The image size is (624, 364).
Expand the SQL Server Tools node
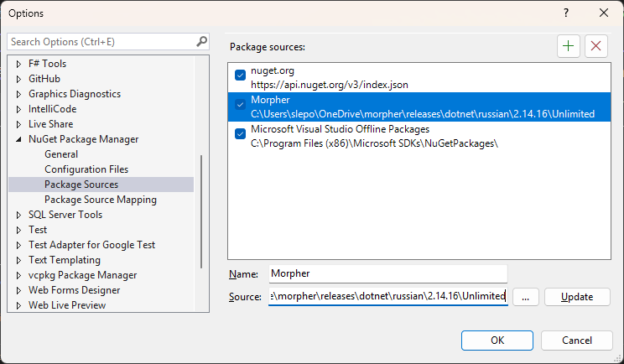(x=19, y=215)
